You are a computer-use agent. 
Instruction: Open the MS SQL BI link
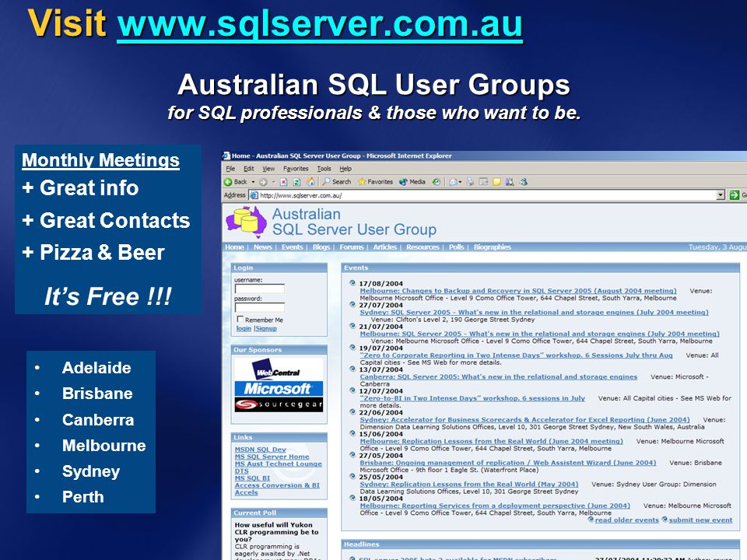point(252,478)
